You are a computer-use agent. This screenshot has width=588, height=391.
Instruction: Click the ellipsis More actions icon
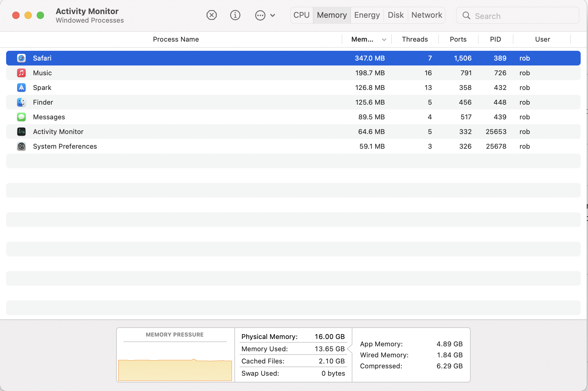[260, 15]
